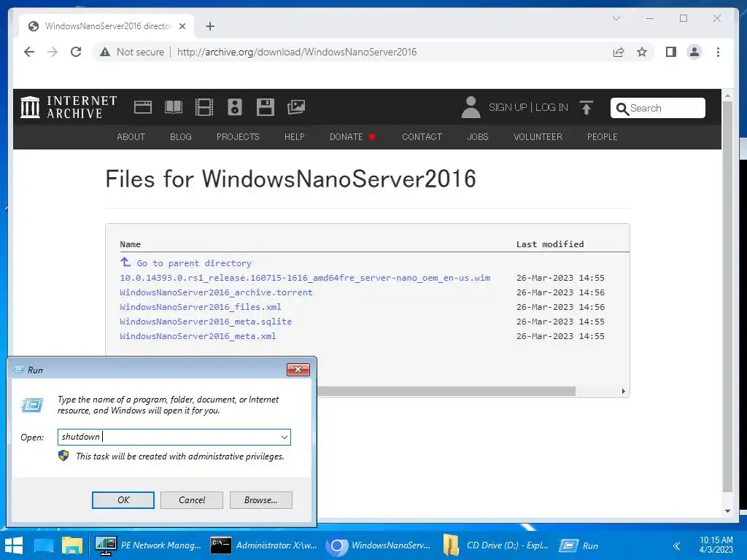Open the ABOUT menu item
Image resolution: width=747 pixels, height=560 pixels.
tap(131, 136)
